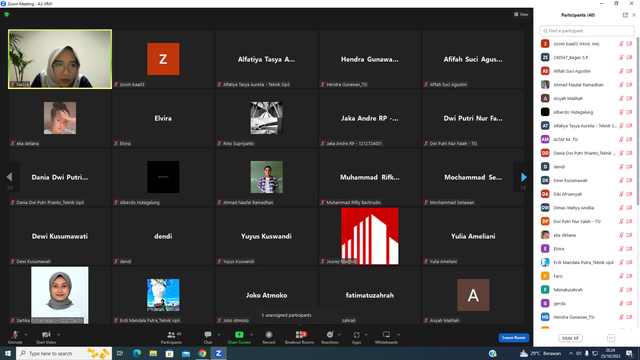Toggle mic for zoom baa03 (Host, me)
This screenshot has height=360, width=640.
(621, 44)
